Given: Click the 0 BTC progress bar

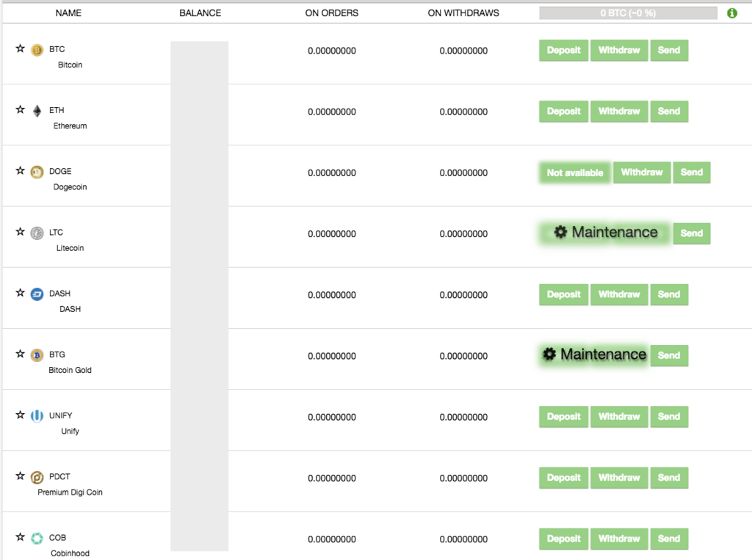Looking at the screenshot, I should pos(629,13).
